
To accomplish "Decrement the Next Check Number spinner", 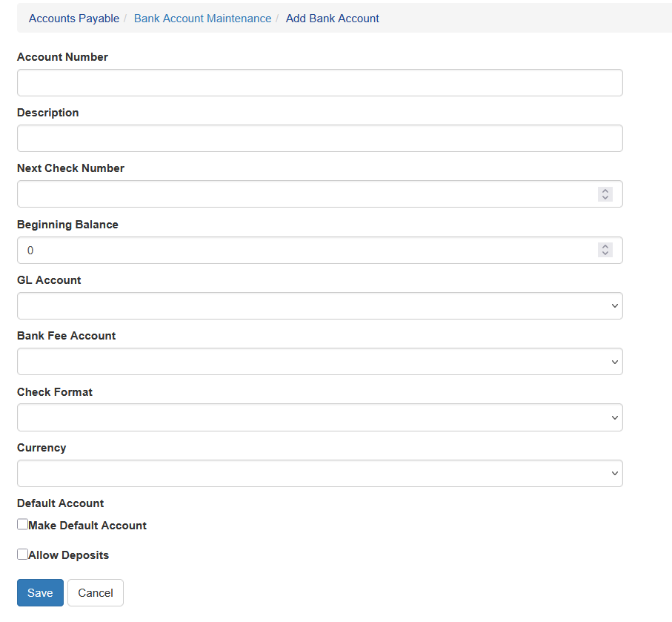I will (x=605, y=198).
